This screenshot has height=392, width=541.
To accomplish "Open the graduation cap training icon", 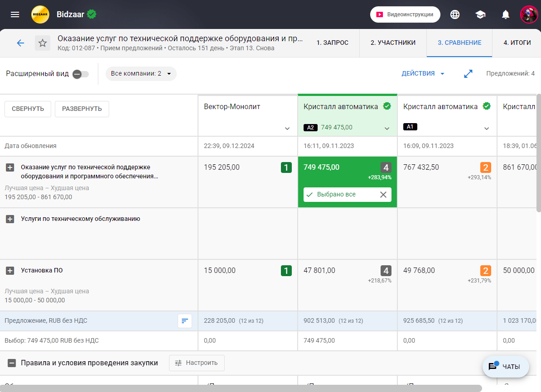I will [480, 14].
